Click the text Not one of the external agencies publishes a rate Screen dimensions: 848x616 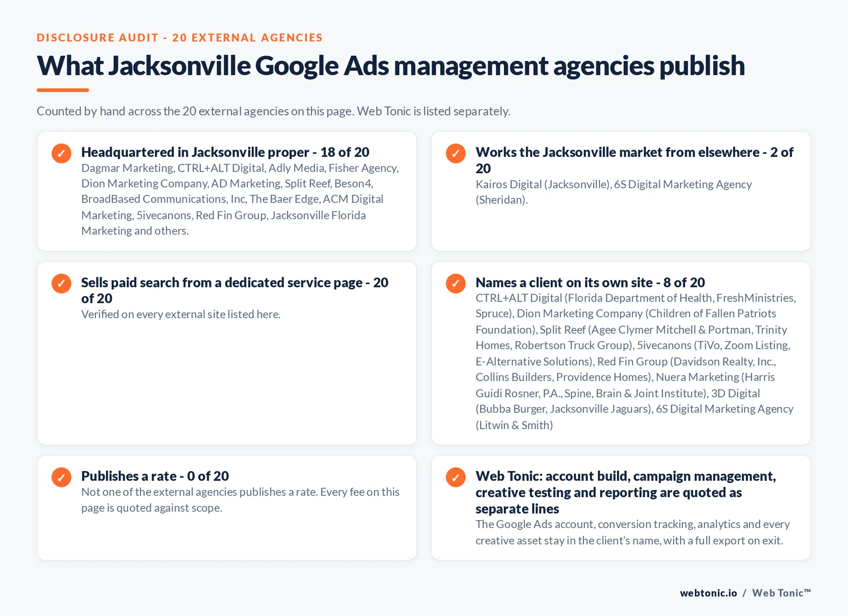pos(240,500)
